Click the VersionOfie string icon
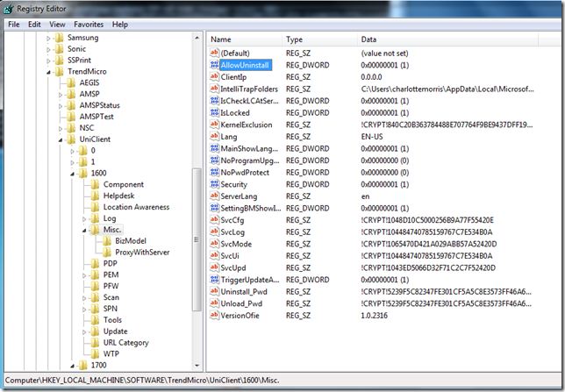This screenshot has width=565, height=392. (x=214, y=315)
